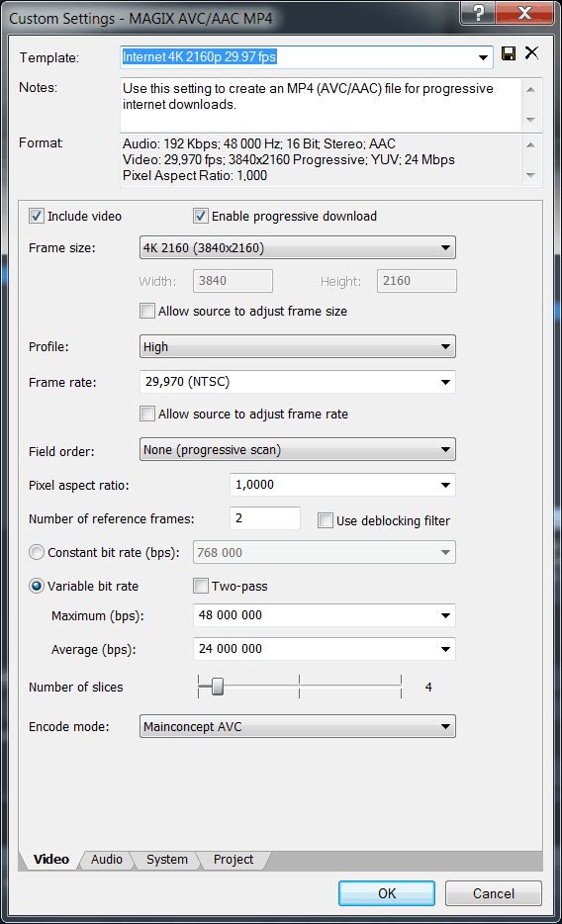Toggle the Include video checkbox
Screen dimensions: 562x924
[37, 217]
